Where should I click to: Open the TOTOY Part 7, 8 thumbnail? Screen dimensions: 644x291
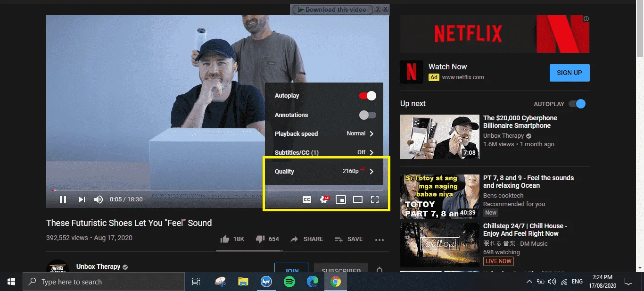click(439, 197)
